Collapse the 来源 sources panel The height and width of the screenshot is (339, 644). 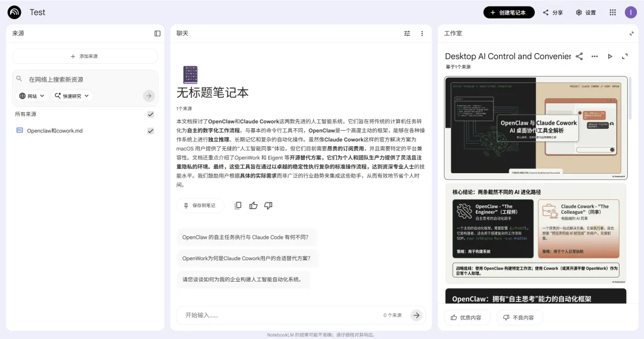(157, 33)
